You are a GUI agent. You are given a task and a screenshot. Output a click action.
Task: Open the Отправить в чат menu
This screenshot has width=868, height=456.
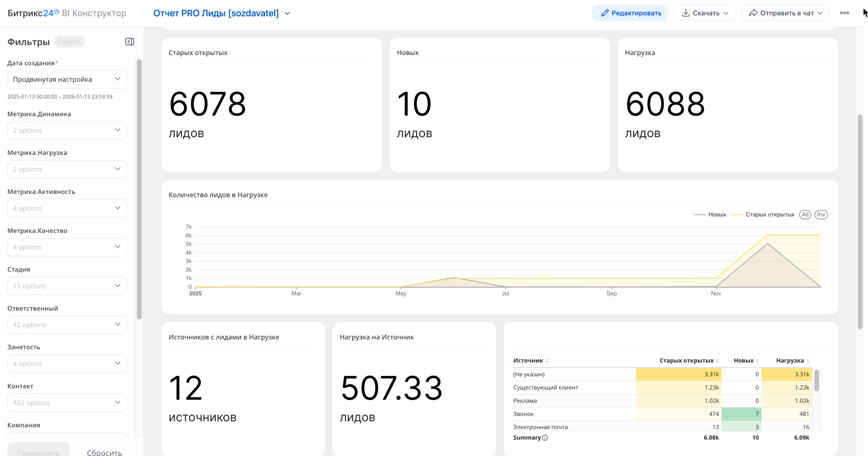click(785, 13)
